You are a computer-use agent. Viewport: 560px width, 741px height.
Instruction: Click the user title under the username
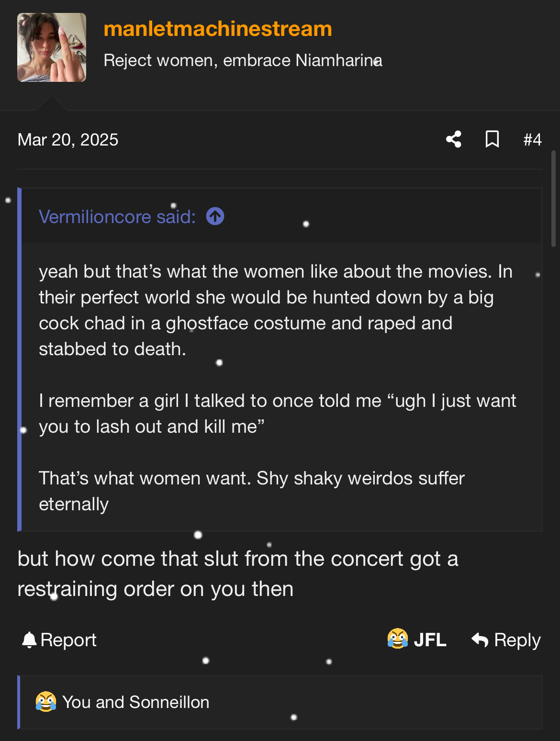click(x=243, y=61)
